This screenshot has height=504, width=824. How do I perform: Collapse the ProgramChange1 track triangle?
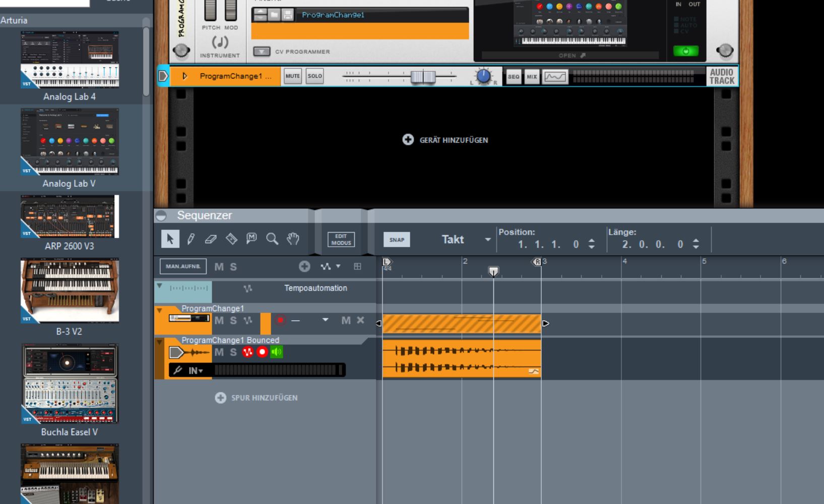(159, 311)
